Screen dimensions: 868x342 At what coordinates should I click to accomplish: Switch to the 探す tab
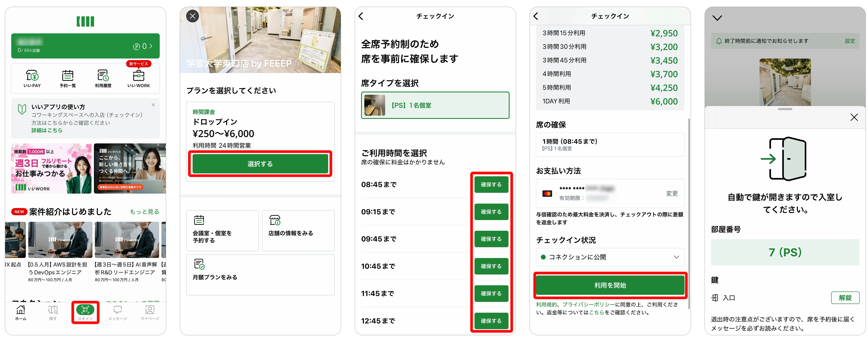pos(53,312)
